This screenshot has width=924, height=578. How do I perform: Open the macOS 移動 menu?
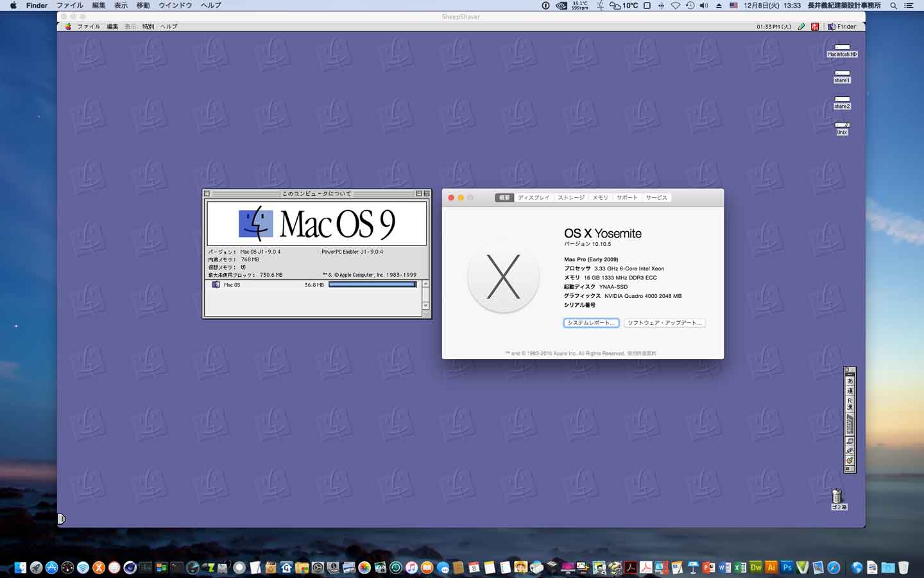pyautogui.click(x=143, y=5)
